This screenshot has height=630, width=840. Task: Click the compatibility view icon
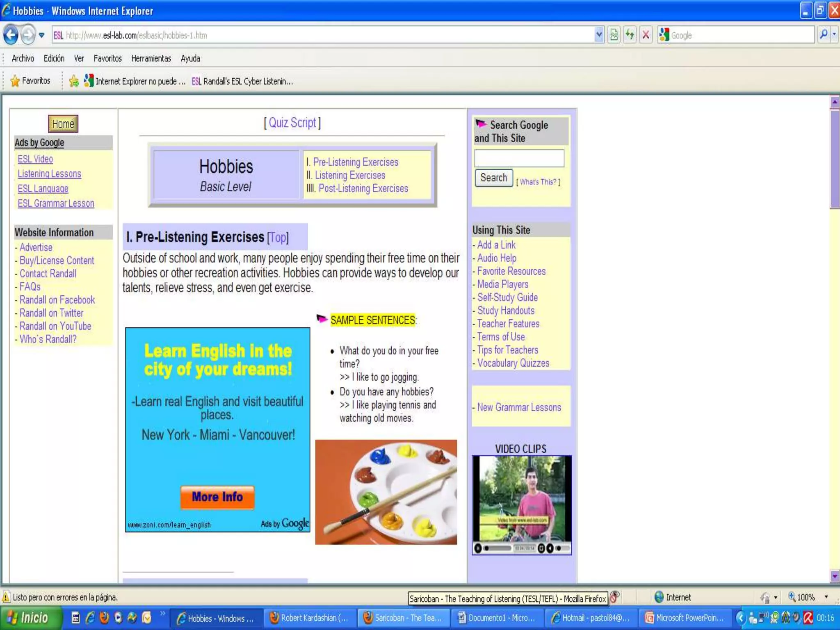614,35
